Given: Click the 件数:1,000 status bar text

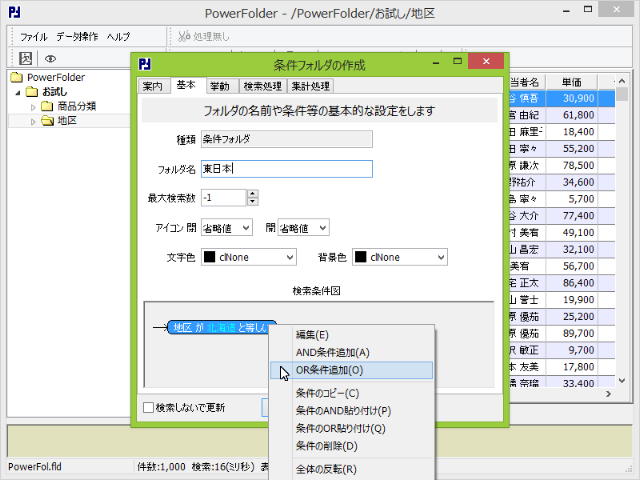Looking at the screenshot, I should tap(161, 467).
